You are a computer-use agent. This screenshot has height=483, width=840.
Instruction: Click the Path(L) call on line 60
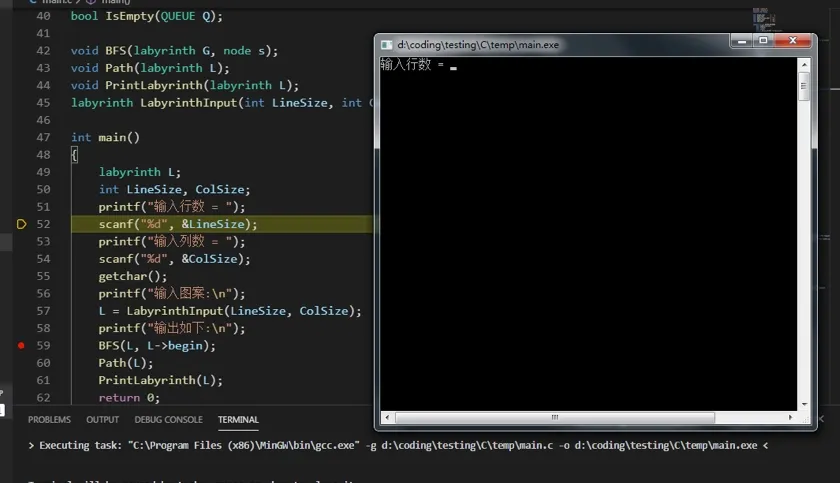coord(126,363)
